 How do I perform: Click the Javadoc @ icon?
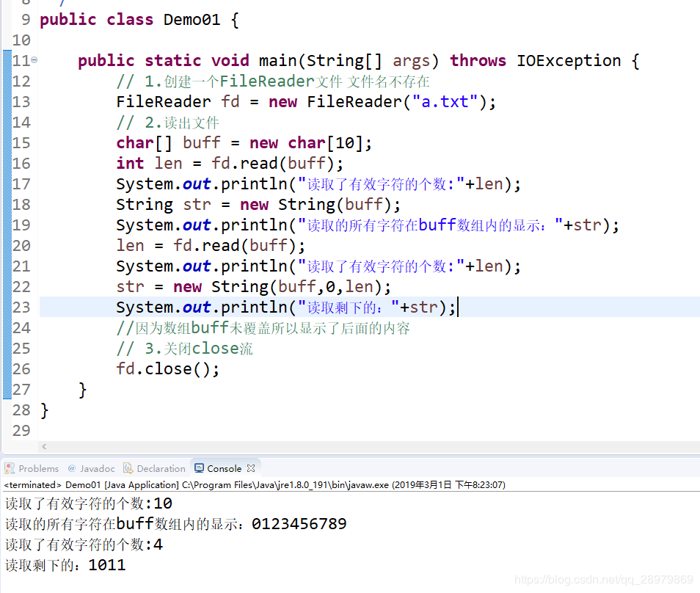click(x=72, y=468)
